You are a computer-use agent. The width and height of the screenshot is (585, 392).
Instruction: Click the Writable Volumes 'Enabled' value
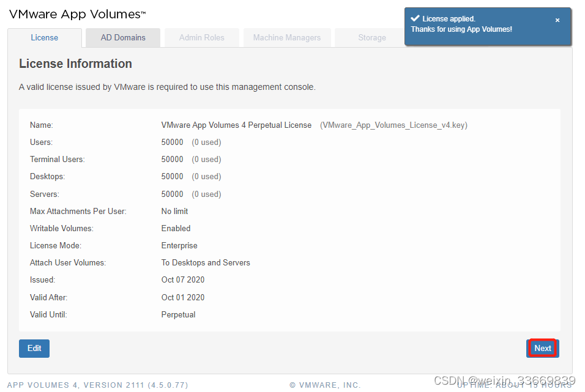tap(176, 229)
